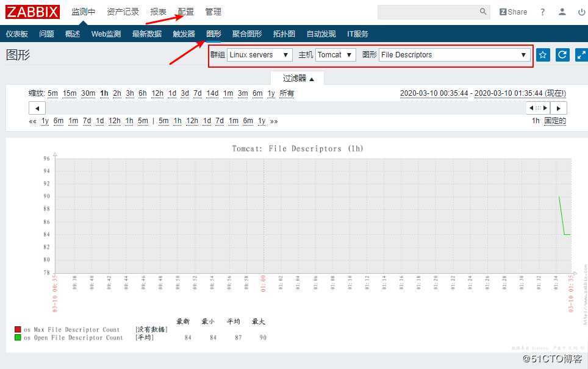This screenshot has width=588, height=369.
Task: Enter fullscreen via expand arrows icon
Action: click(x=580, y=54)
